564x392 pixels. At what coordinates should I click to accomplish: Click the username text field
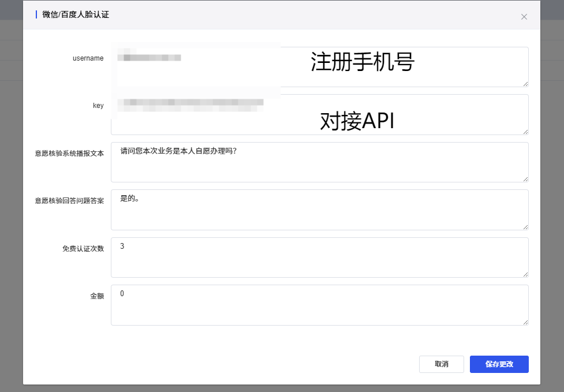click(x=319, y=67)
